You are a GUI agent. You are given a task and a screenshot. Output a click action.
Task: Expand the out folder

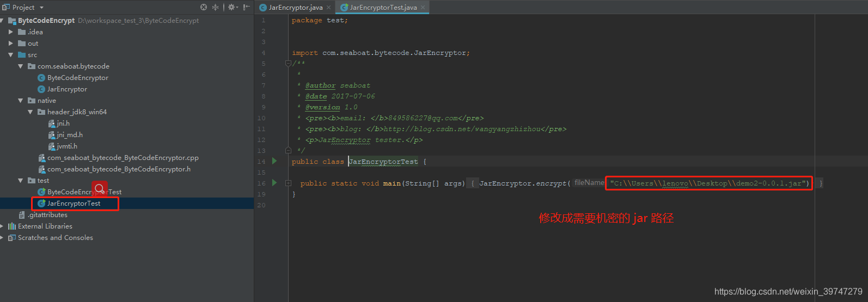[11, 44]
